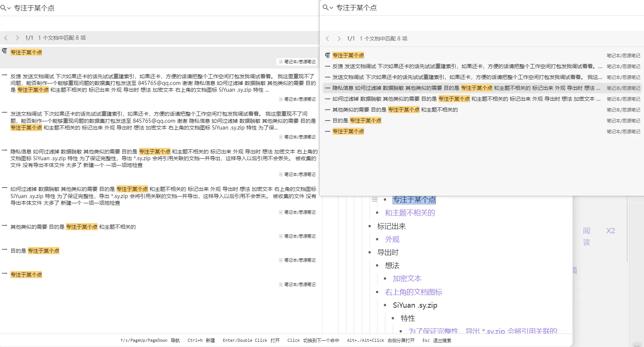Viewport: 644px width, 347px height.
Task: Click previous page arrow in right search popup
Action: pos(328,39)
